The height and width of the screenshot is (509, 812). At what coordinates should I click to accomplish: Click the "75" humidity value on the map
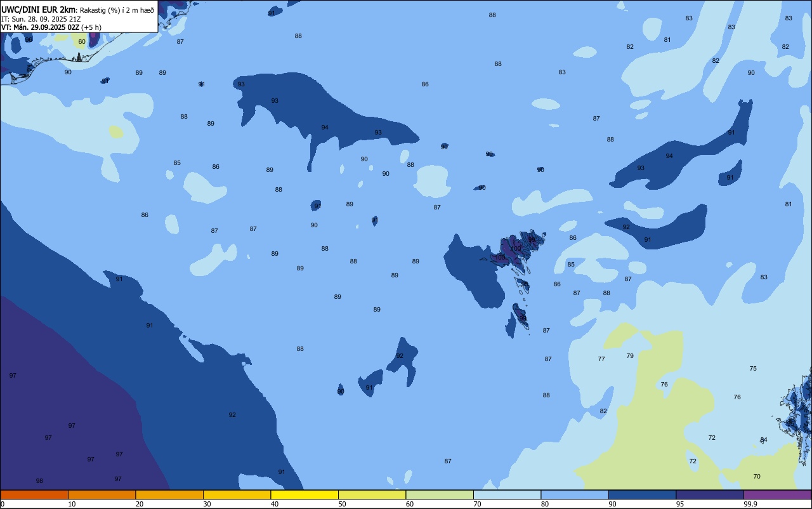pyautogui.click(x=753, y=369)
